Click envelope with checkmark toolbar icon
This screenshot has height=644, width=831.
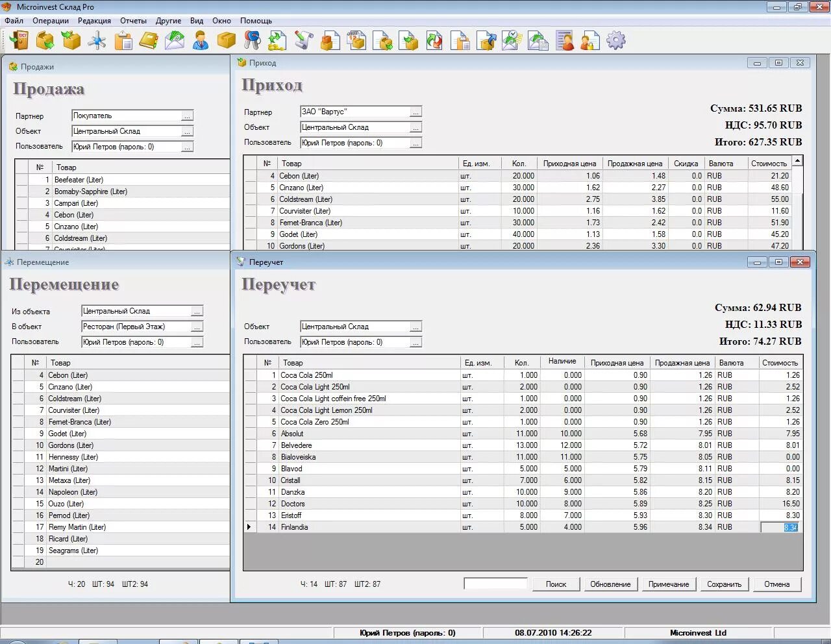click(512, 41)
